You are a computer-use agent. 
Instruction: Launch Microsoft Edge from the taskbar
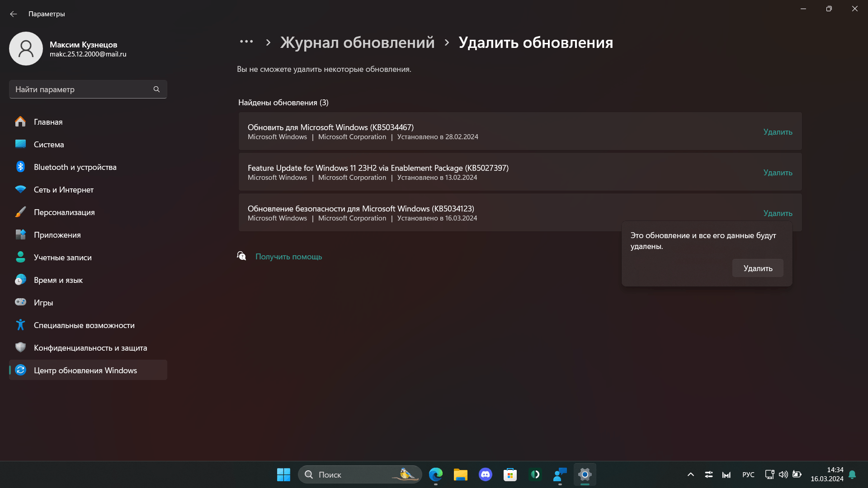pyautogui.click(x=436, y=474)
